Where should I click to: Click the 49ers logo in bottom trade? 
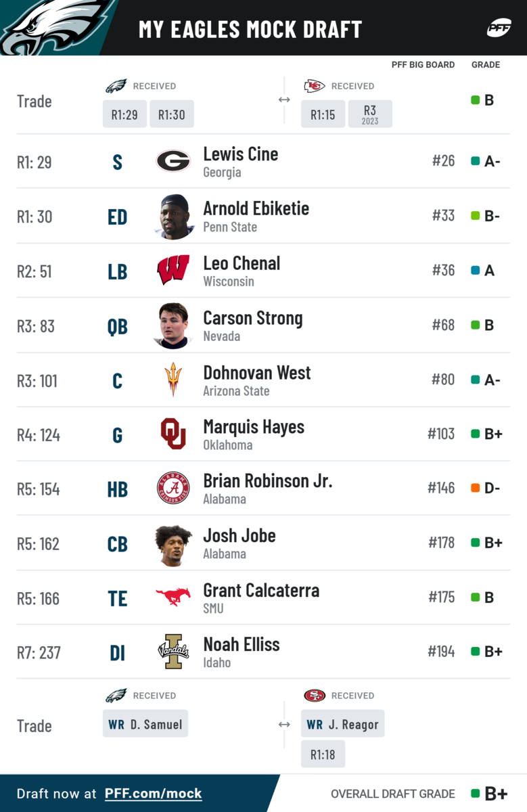tap(315, 696)
